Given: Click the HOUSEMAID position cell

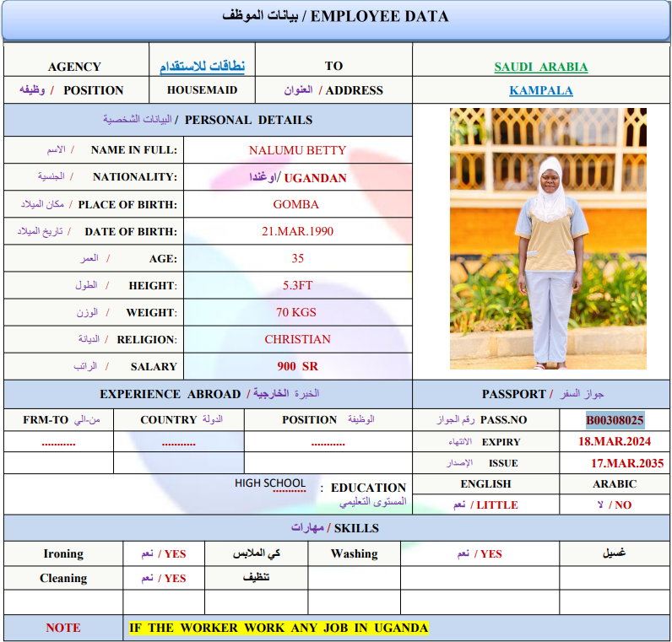Looking at the screenshot, I should click(202, 90).
